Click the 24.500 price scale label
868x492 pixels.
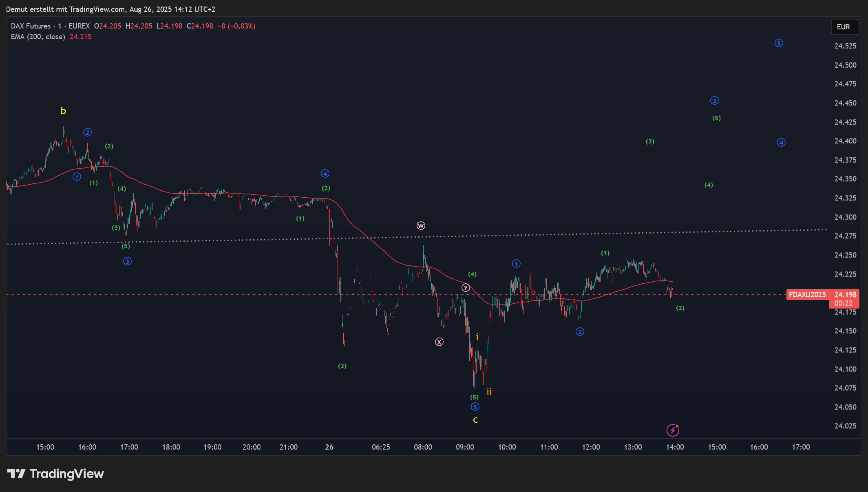845,65
